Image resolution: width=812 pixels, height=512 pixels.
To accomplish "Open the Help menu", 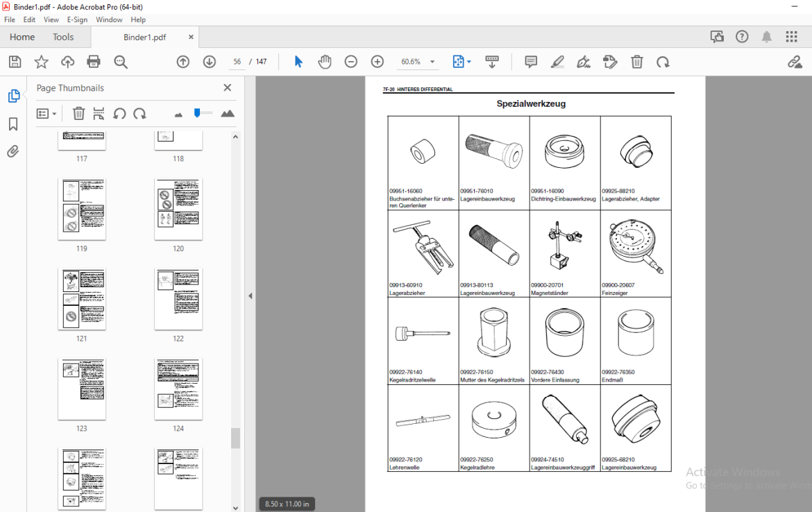I will [138, 19].
